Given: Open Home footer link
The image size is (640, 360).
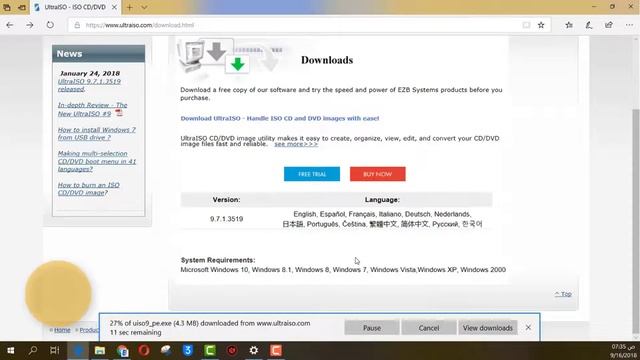Looking at the screenshot, I should point(62,330).
